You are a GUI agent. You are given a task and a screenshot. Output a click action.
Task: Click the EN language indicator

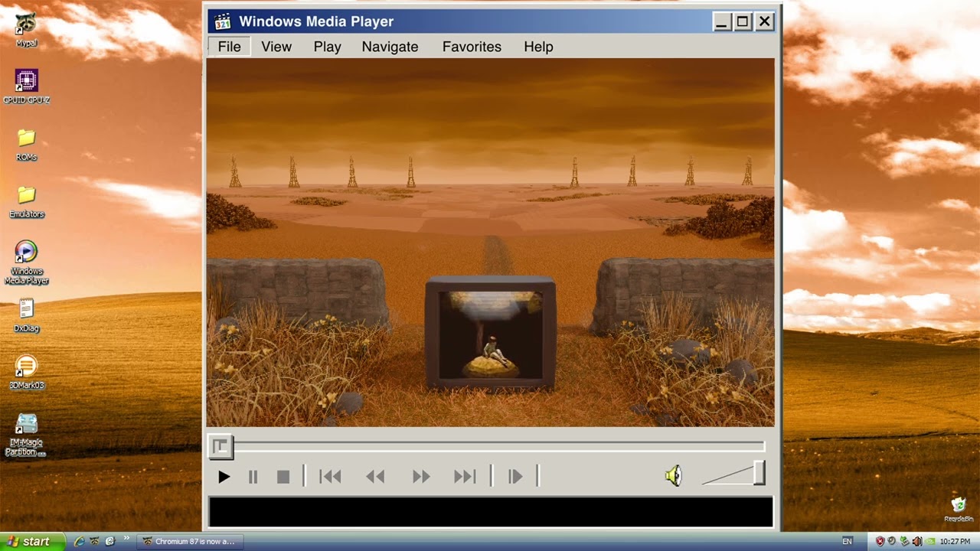click(847, 541)
